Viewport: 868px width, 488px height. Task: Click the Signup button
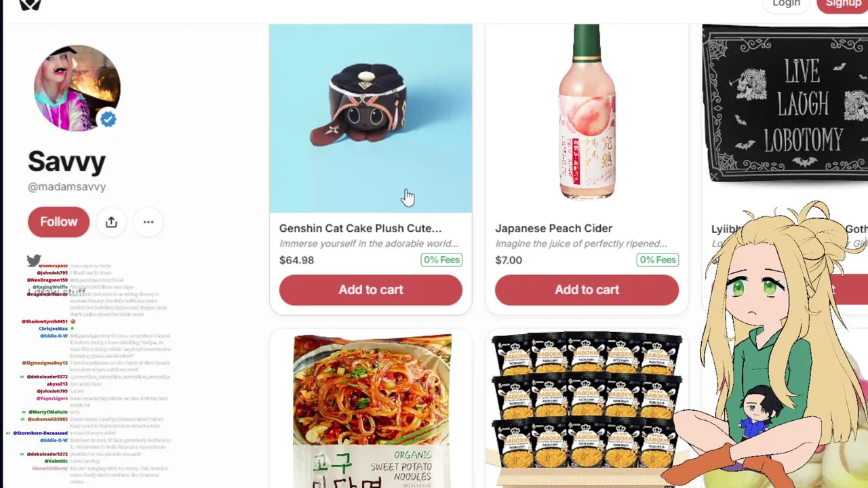[843, 4]
